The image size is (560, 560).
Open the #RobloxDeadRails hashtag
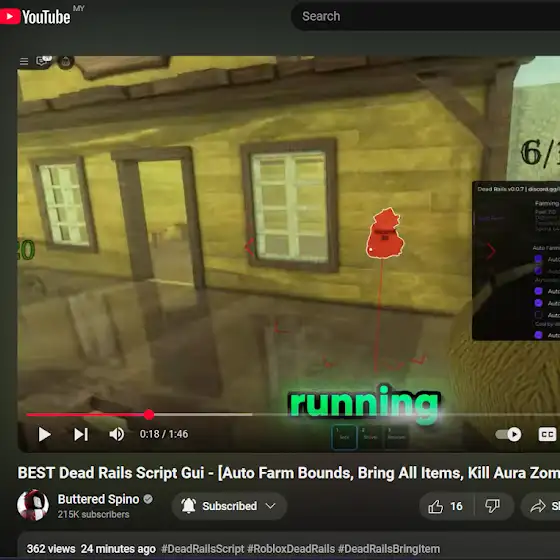(291, 549)
